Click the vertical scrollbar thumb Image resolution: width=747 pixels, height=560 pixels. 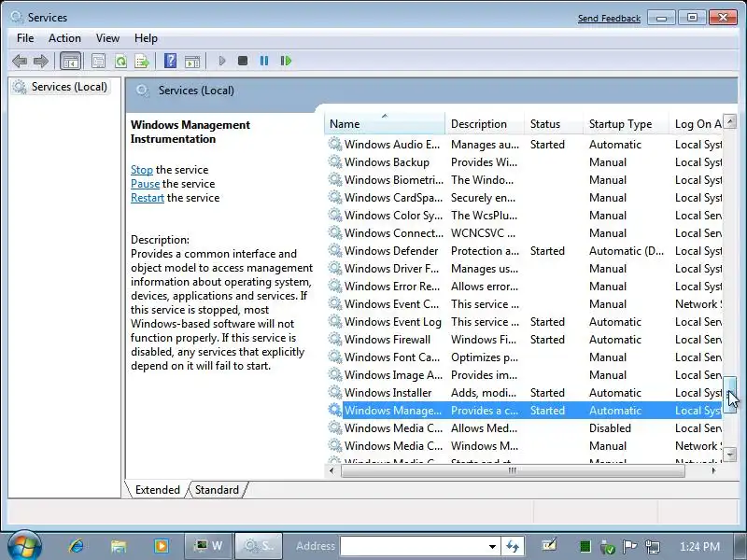[730, 395]
